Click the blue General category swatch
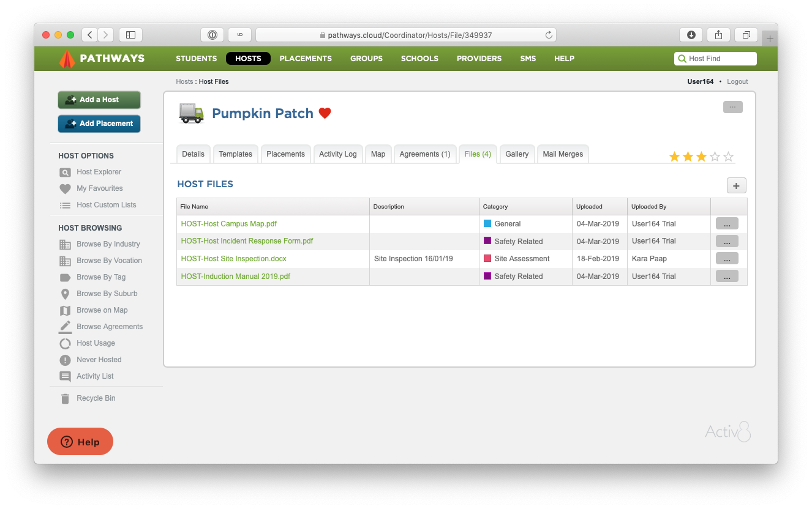This screenshot has height=509, width=812. click(487, 223)
